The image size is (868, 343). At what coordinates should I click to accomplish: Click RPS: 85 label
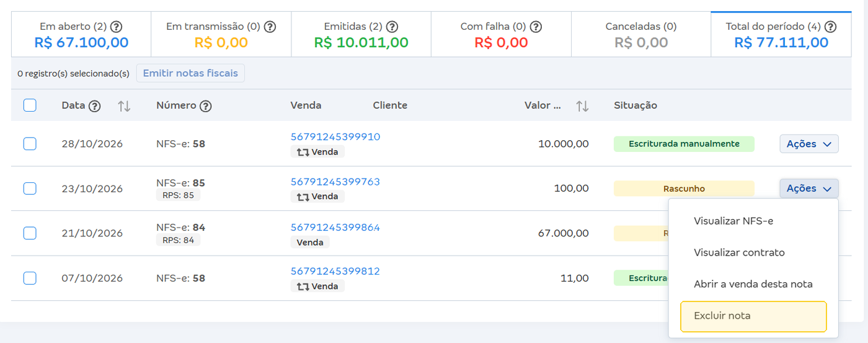(178, 195)
